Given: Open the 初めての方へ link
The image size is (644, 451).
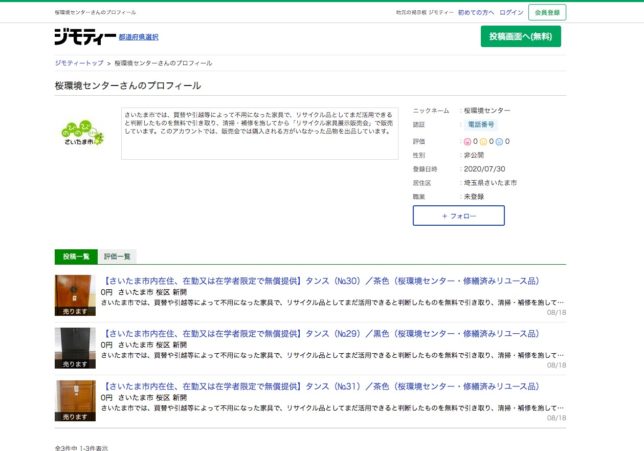Looking at the screenshot, I should (x=476, y=12).
